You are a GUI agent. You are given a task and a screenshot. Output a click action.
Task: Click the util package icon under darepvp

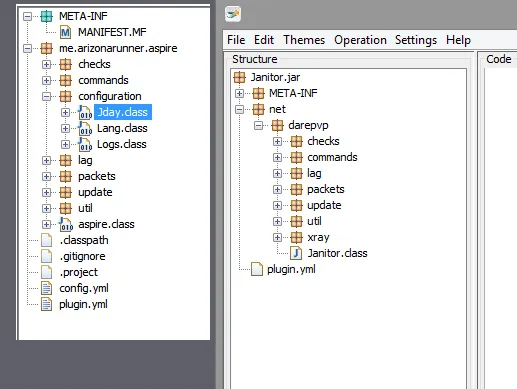[x=296, y=221]
